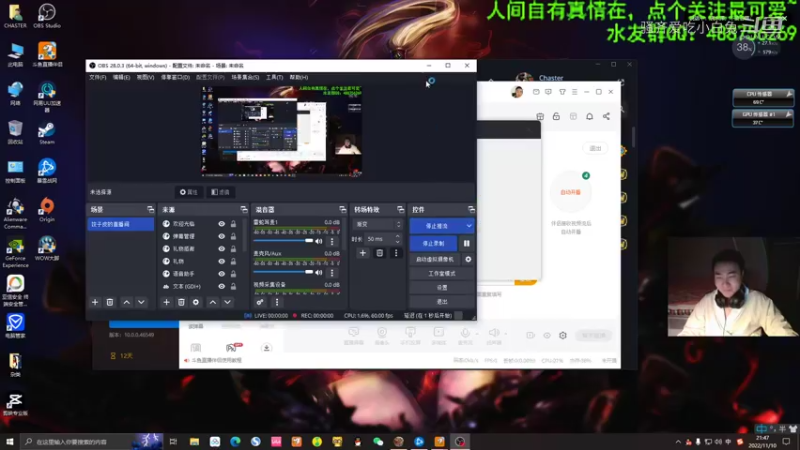Screen dimensions: 800x450
Task: Open the 场景集合(S) menu in OBS
Action: (x=245, y=78)
